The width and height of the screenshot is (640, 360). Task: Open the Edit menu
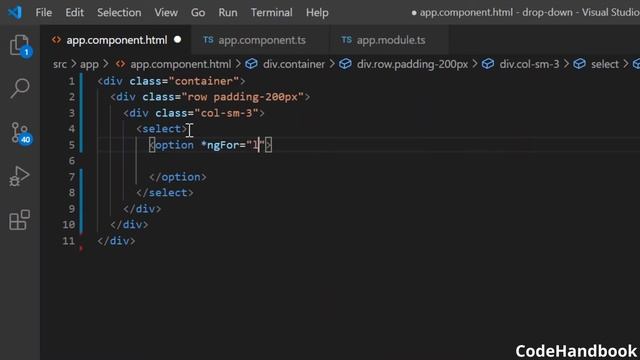tap(74, 13)
